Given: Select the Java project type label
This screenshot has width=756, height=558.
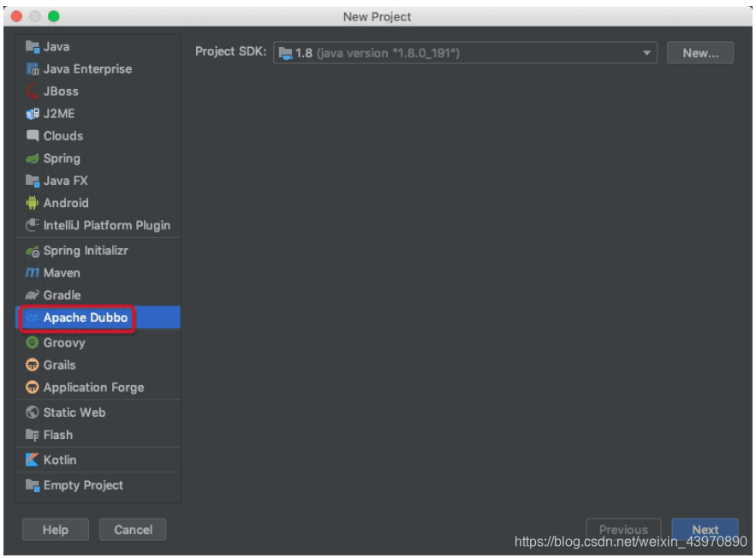Looking at the screenshot, I should pyautogui.click(x=57, y=47).
